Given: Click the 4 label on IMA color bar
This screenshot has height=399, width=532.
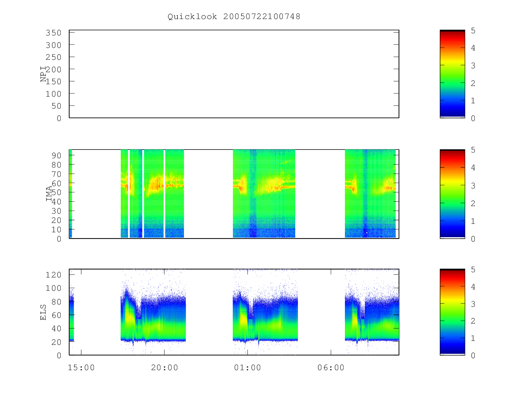Looking at the screenshot, I should 473,168.
